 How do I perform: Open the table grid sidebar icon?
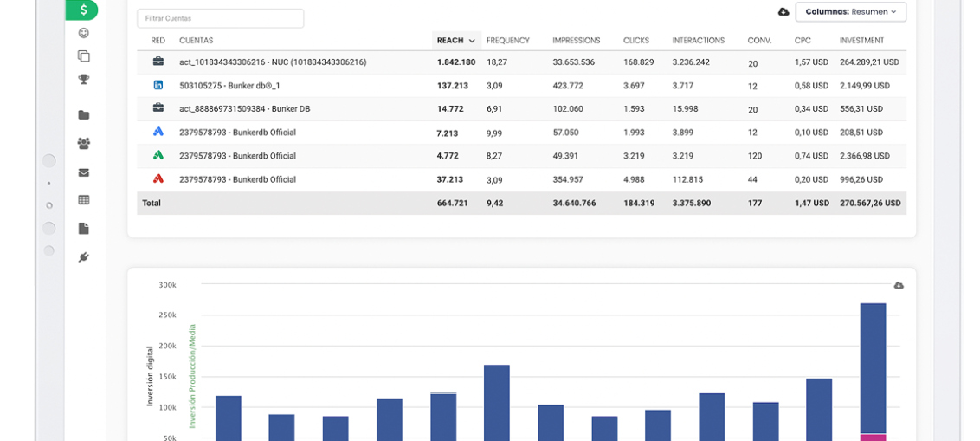(x=83, y=200)
